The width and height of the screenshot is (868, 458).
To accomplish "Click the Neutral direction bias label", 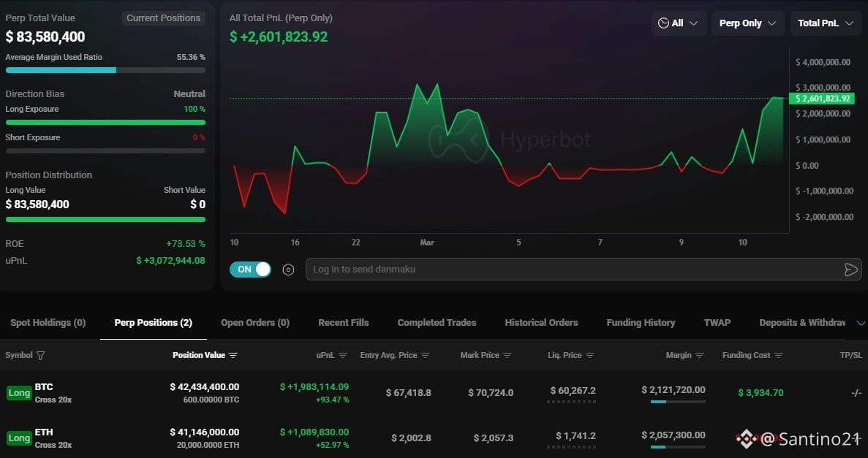I will [189, 94].
